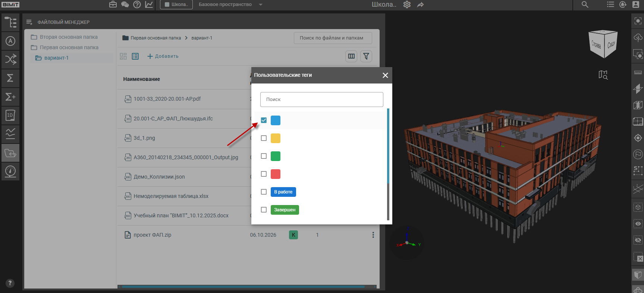Open 'Вторая основная папка' folder in tree
Image resolution: width=644 pixels, height=293 pixels.
[x=69, y=37]
